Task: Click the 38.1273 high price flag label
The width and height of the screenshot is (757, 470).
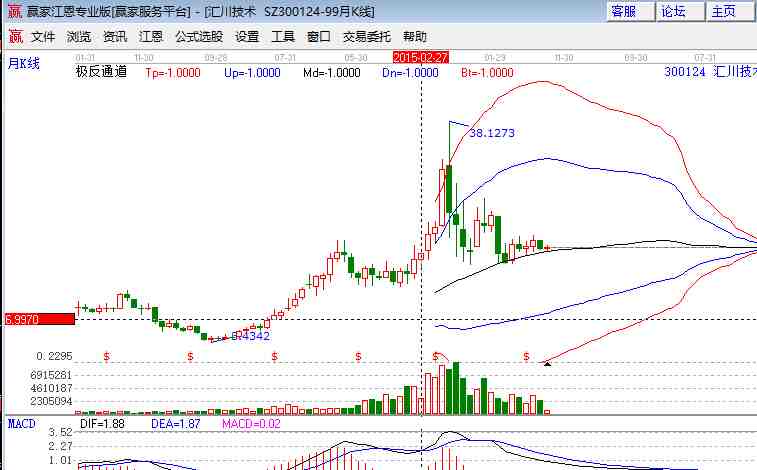Action: pyautogui.click(x=492, y=133)
